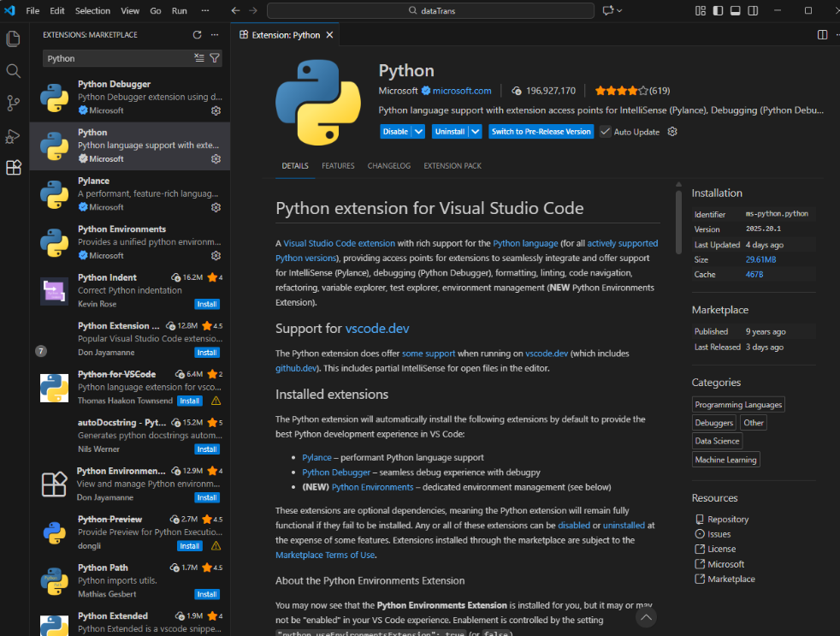The width and height of the screenshot is (840, 636).
Task: Open the View menu
Action: click(130, 10)
